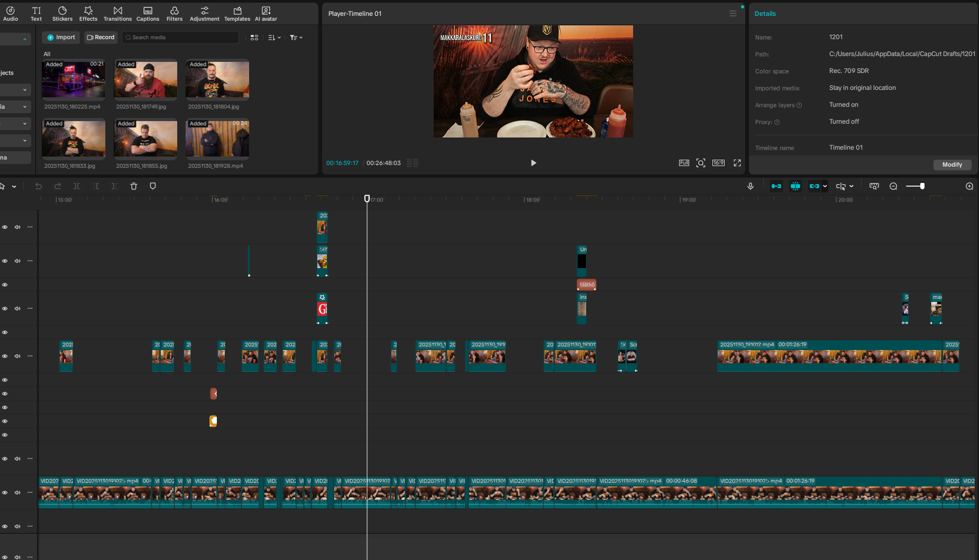Screen dimensions: 979x560
Task: Click the delete trash icon in timeline toolbar
Action: click(134, 186)
